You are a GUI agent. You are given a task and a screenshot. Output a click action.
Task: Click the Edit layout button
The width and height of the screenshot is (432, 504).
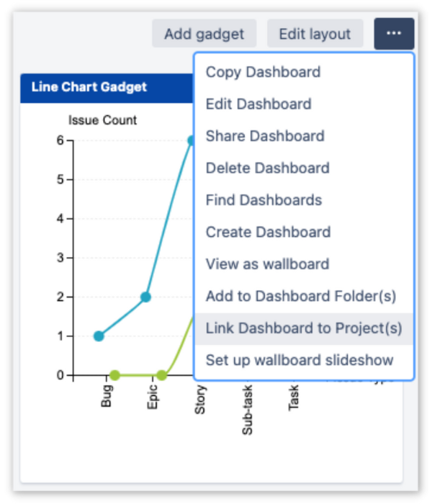315,34
